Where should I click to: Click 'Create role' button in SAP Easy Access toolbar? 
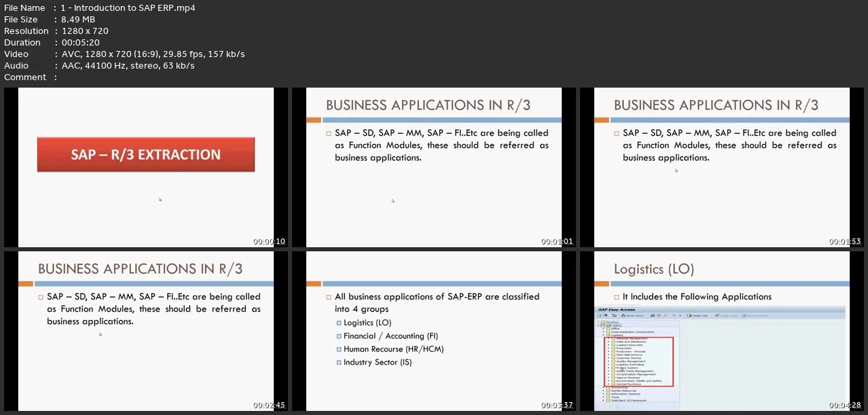click(x=697, y=316)
